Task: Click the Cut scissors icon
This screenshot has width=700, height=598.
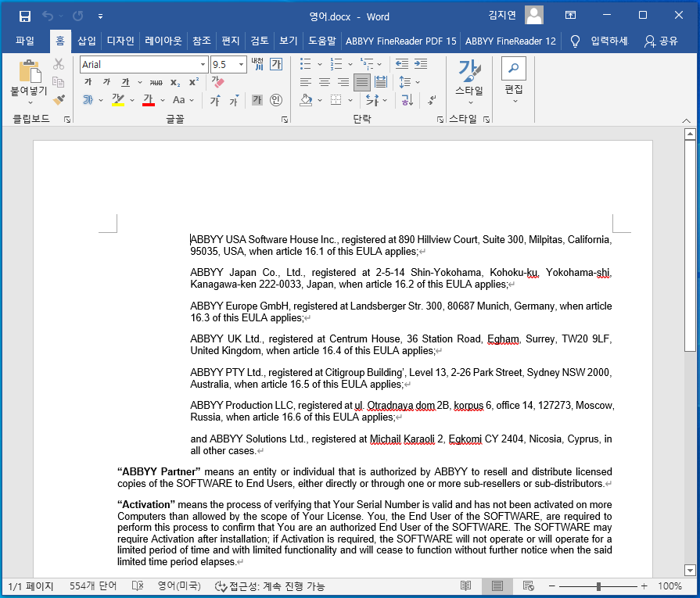Action: (59, 64)
